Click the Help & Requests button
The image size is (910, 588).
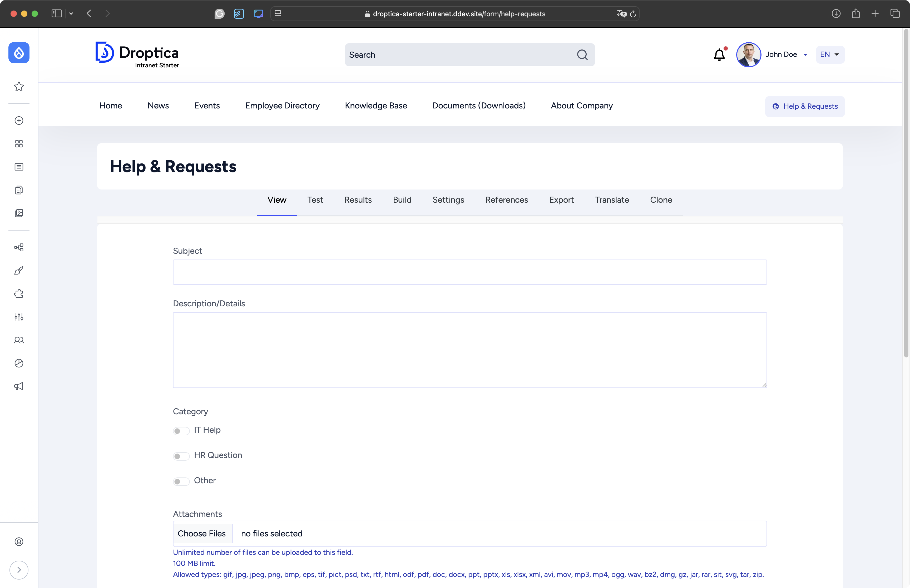(805, 107)
